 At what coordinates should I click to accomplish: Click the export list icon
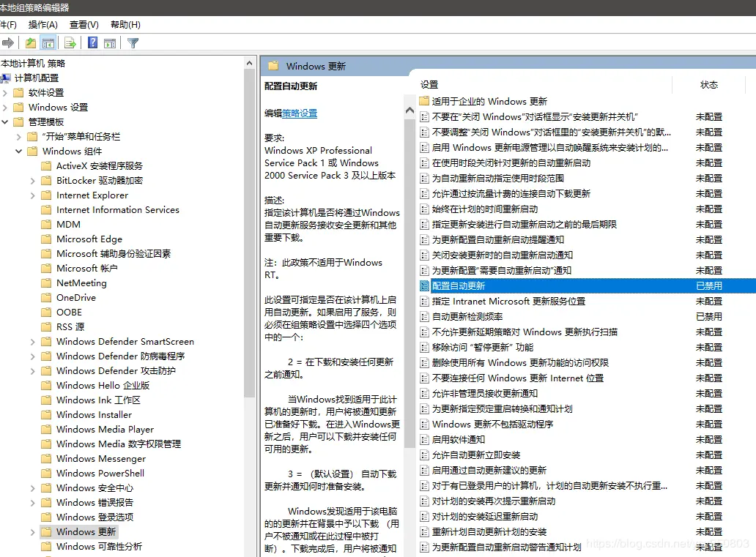tap(70, 42)
